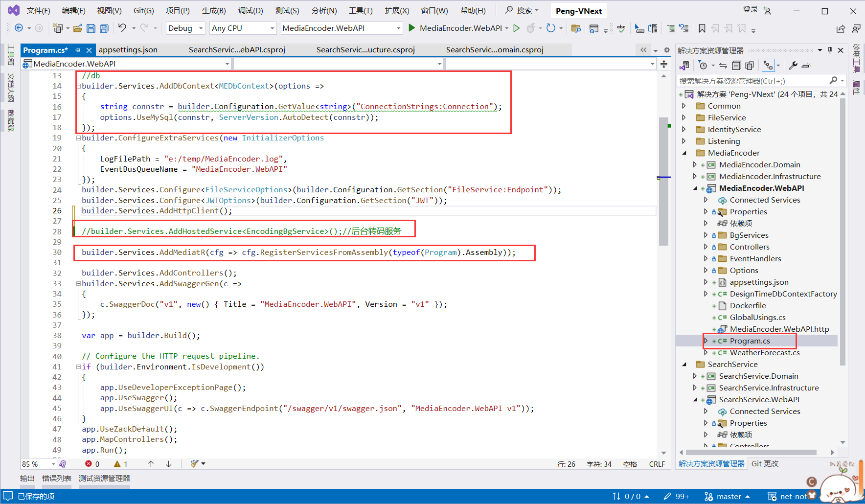The width and height of the screenshot is (865, 504).
Task: Toggle a bookmark with the bookmark icon
Action: pyautogui.click(x=702, y=28)
